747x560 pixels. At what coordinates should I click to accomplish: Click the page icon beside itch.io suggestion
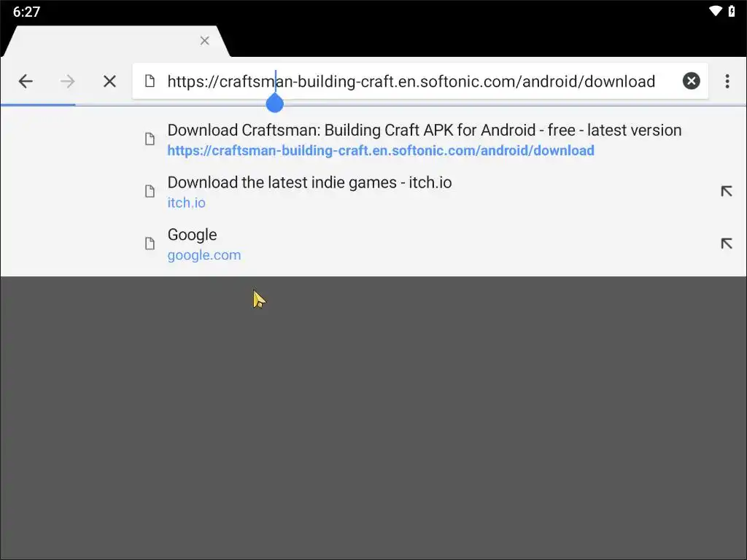click(x=150, y=192)
